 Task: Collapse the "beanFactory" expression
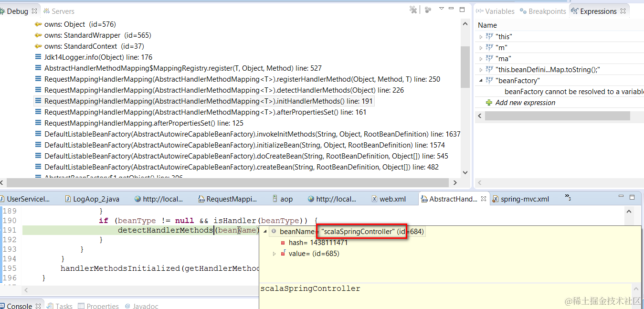coord(481,81)
